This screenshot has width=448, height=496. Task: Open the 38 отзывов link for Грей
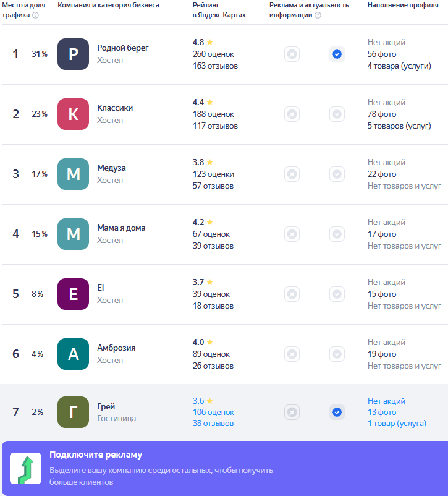213,424
